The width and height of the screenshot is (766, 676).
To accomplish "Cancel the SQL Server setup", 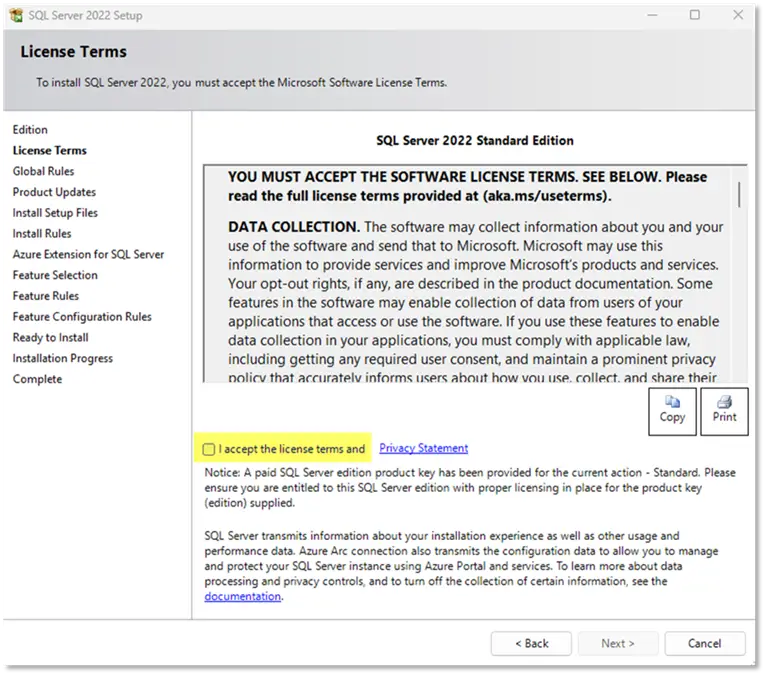I will (x=704, y=643).
